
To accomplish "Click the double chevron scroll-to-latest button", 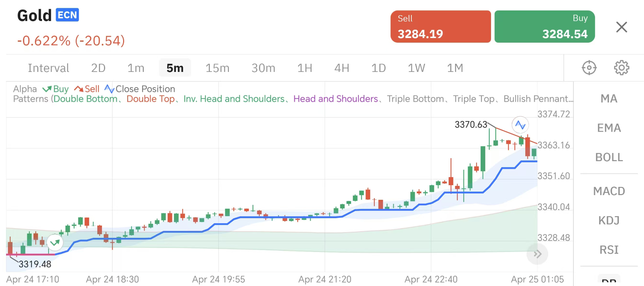I will [x=537, y=254].
